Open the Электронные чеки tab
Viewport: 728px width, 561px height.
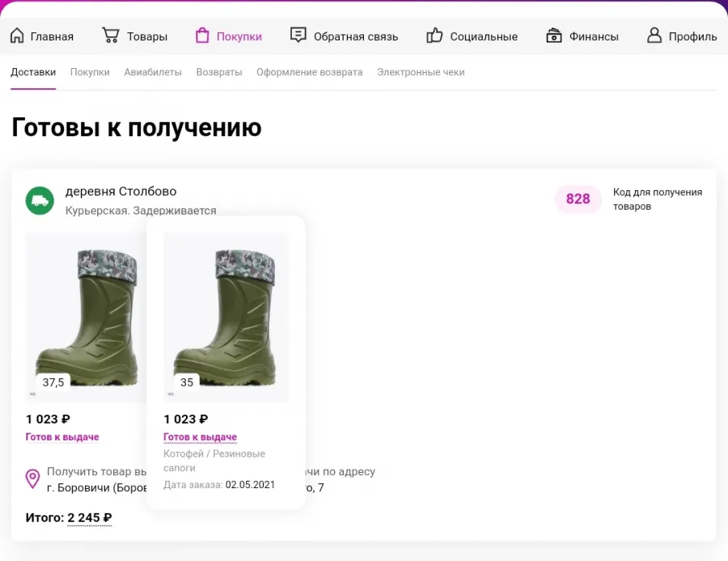click(421, 72)
